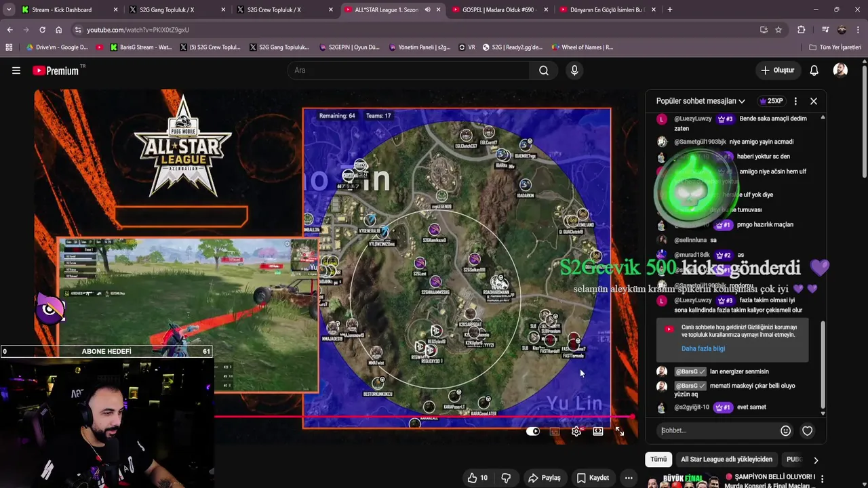Screen dimensions: 868x488
Task: Open the YouTube hamburger guide menu
Action: [16, 70]
